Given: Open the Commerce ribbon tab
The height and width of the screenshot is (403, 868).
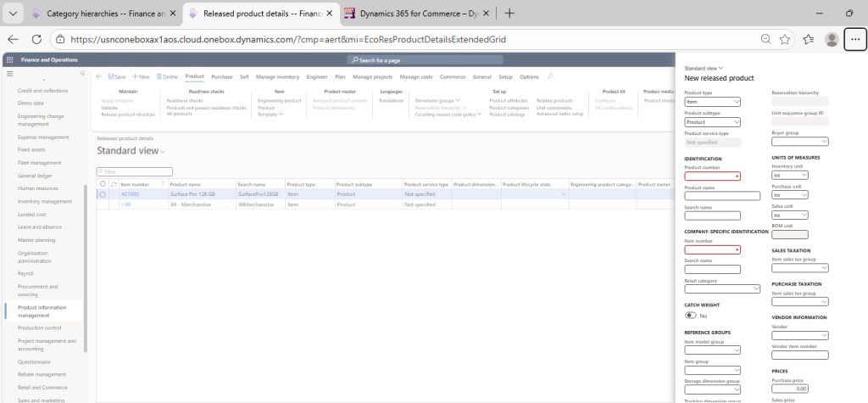Looking at the screenshot, I should (453, 76).
